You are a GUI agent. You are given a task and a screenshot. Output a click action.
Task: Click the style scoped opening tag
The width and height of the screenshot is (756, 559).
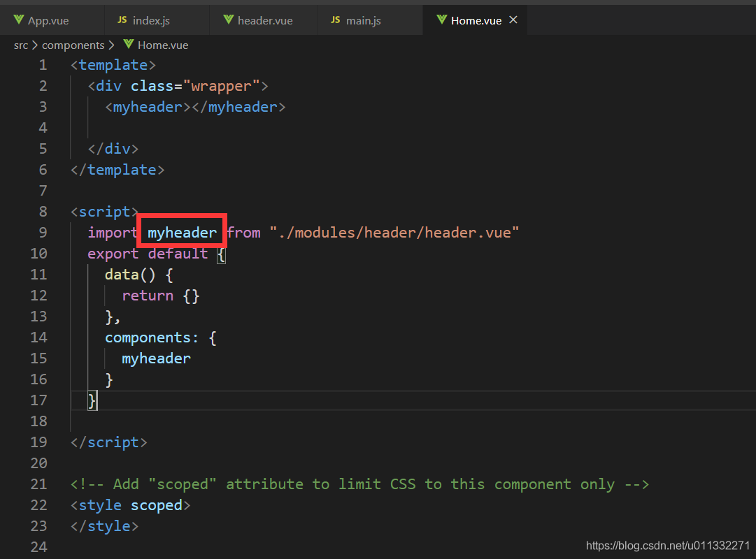pos(130,505)
